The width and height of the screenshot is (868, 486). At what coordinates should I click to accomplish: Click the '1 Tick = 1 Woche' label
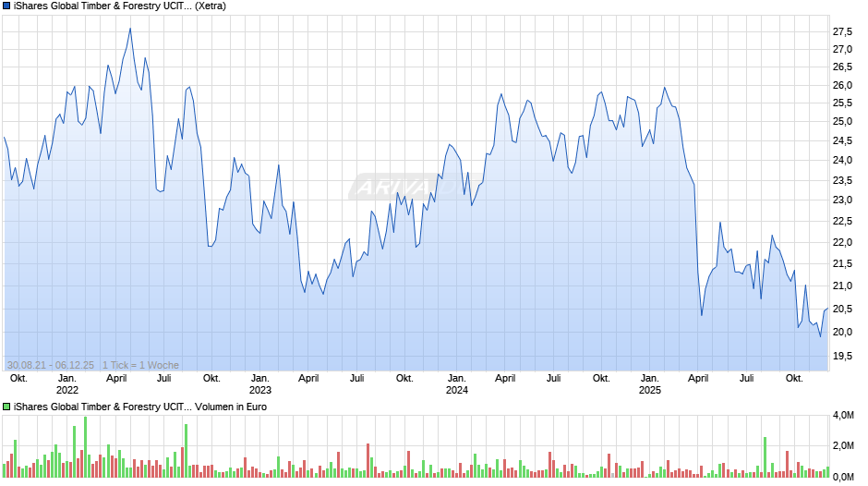(x=140, y=365)
